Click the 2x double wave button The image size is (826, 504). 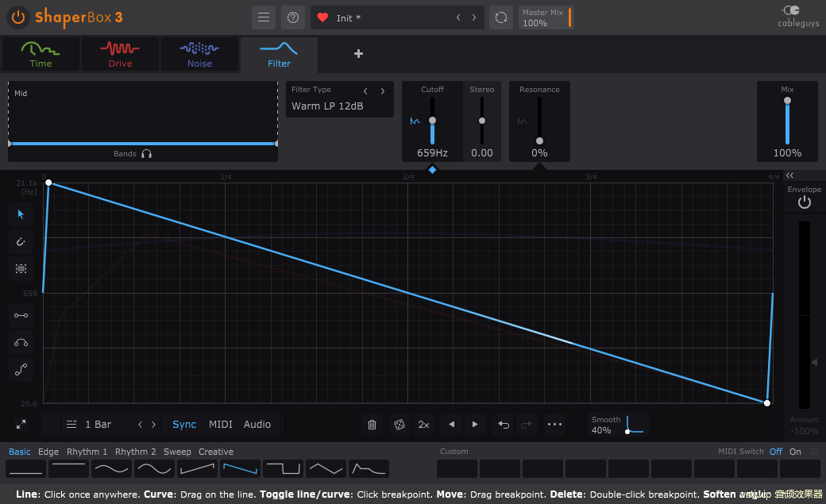(x=423, y=425)
